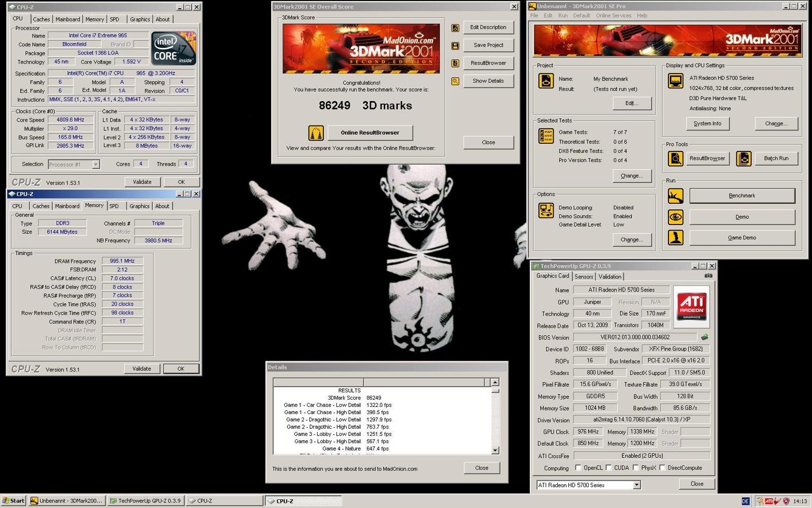This screenshot has height=508, width=812.
Task: Switch to the Caches tab in top CPU-Z
Action: tap(42, 19)
